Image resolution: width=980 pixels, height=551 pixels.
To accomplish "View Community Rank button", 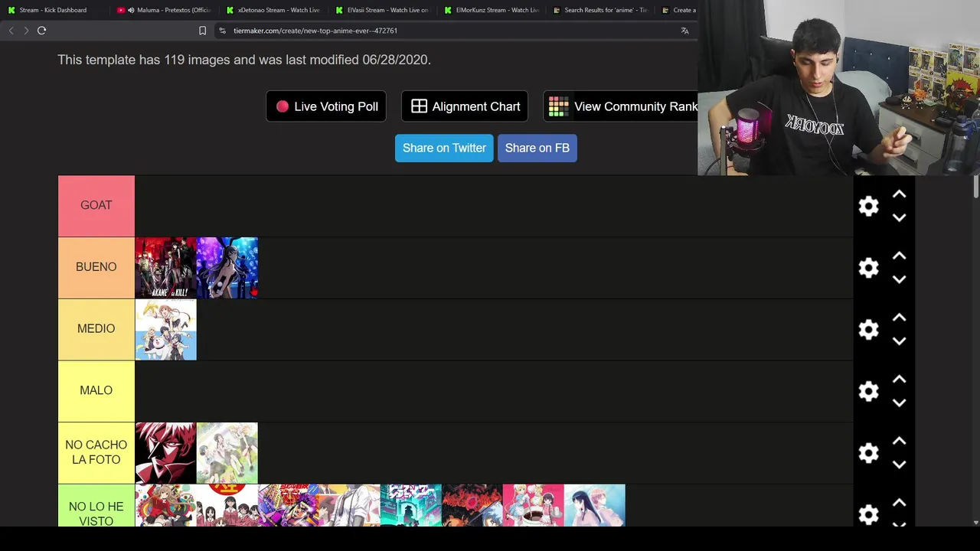I will pos(620,106).
